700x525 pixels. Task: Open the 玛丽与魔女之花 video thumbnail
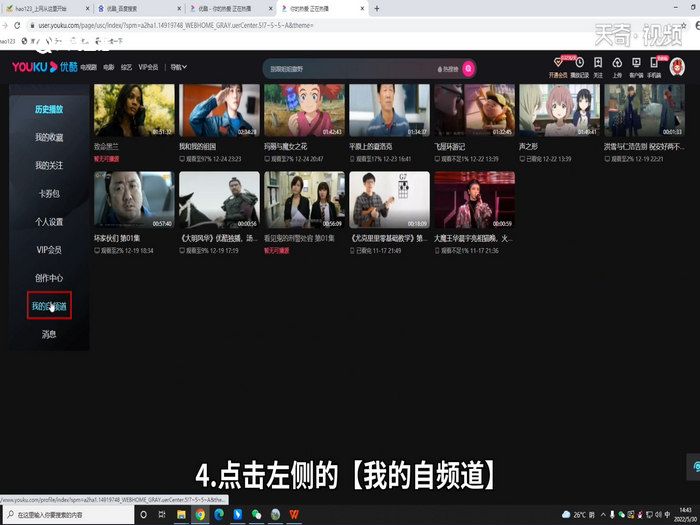pos(304,110)
